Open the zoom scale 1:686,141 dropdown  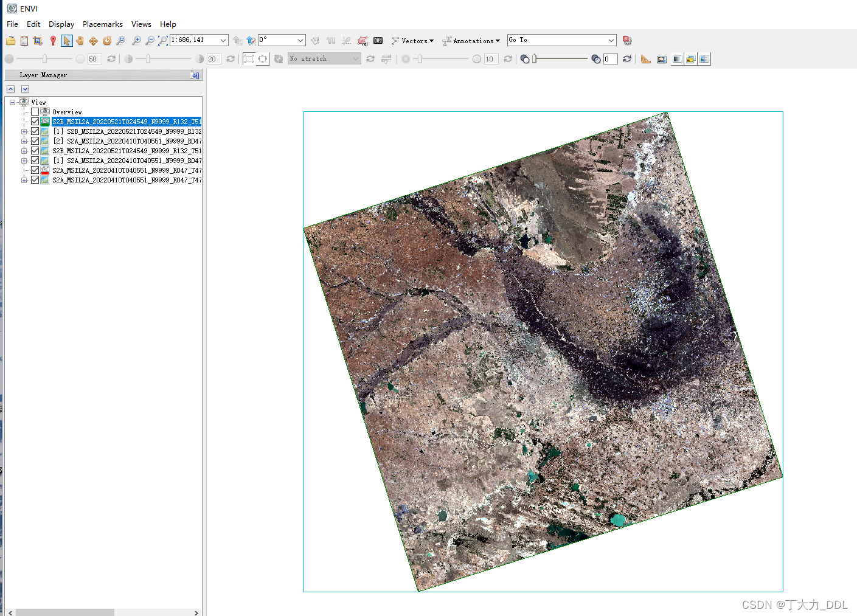click(223, 40)
